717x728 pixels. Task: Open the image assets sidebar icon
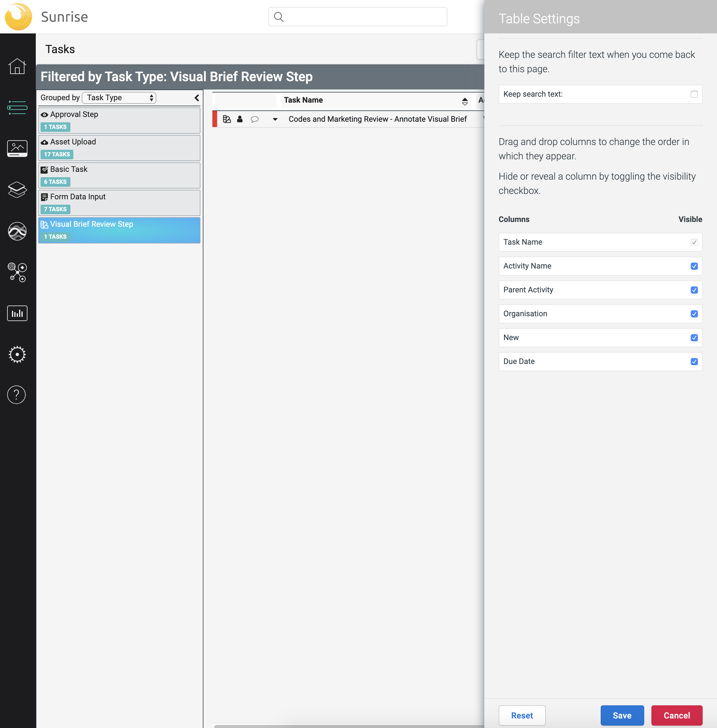pos(17,148)
